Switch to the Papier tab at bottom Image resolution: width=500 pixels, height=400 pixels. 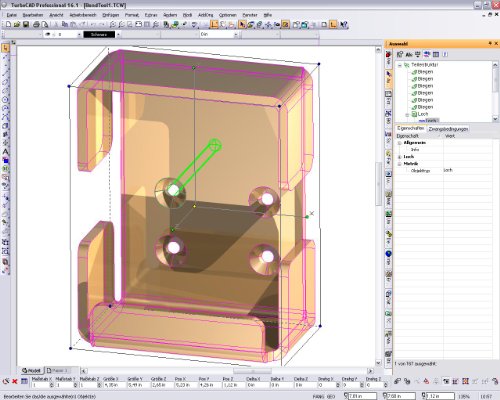point(57,370)
